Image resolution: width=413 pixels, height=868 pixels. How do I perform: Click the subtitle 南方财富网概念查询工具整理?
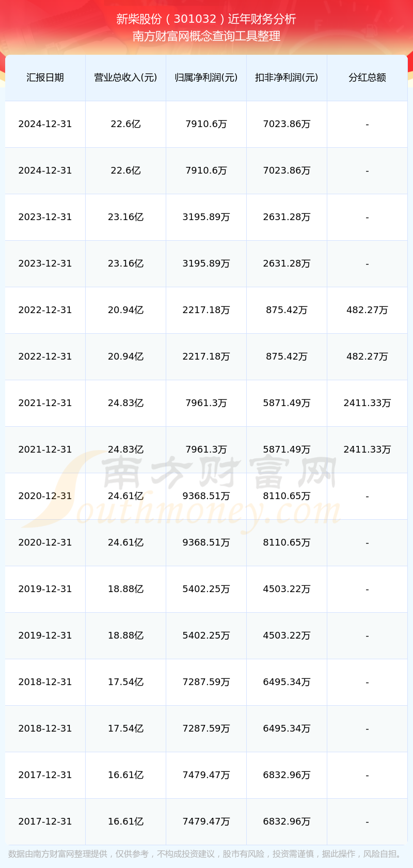click(206, 36)
